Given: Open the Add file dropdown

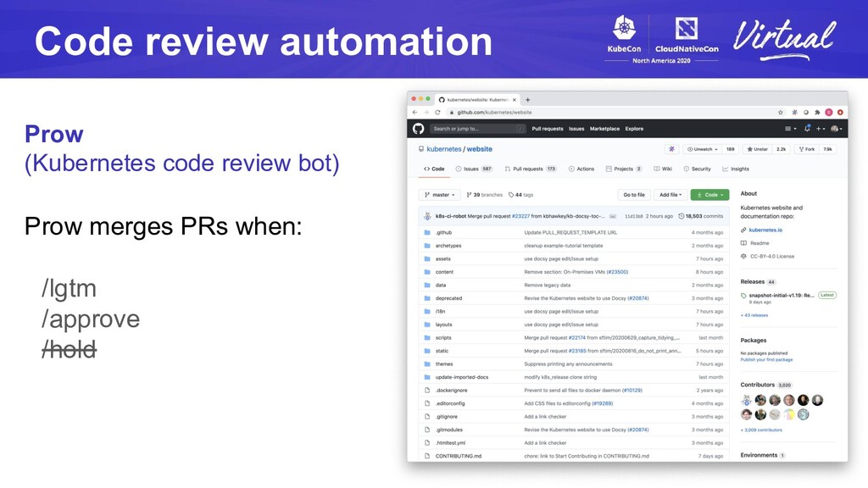Looking at the screenshot, I should [x=670, y=195].
